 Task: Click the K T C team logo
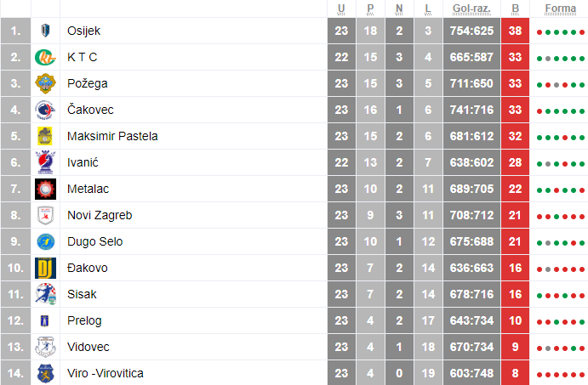point(45,58)
